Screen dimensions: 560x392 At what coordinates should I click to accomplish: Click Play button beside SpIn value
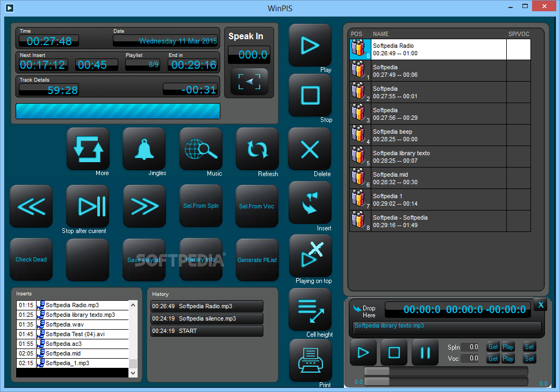[x=508, y=347]
